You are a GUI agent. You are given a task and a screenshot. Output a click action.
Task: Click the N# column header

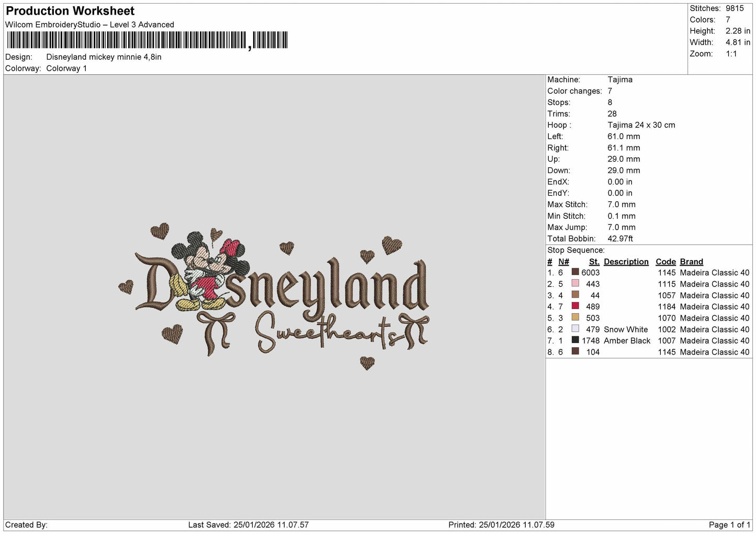pos(563,262)
